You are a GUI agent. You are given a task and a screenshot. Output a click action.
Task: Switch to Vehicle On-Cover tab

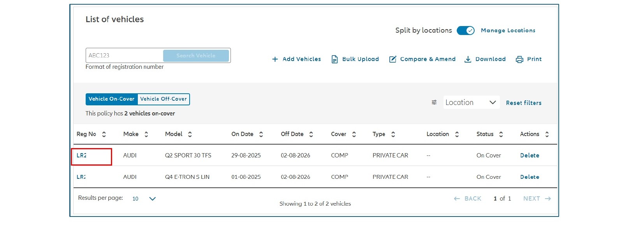(x=111, y=99)
